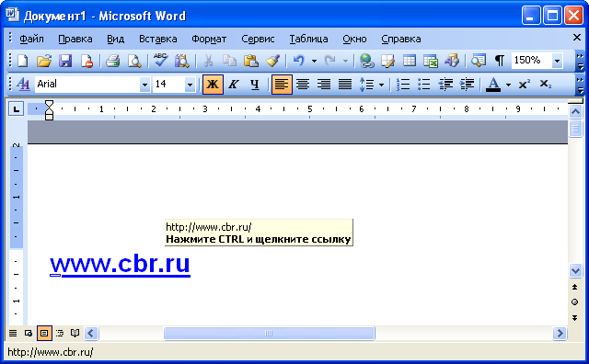Click the vertical scrollbar thumb
Viewport: 589px width, 364px height.
tap(575, 129)
